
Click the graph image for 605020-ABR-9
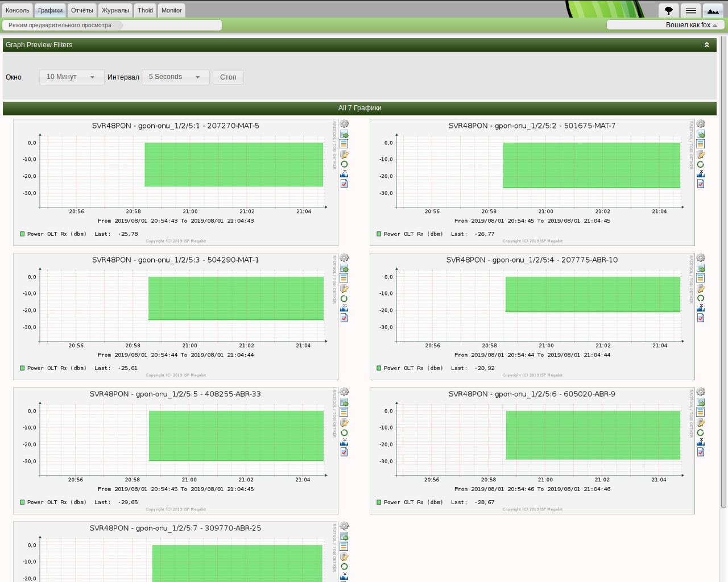[532, 451]
